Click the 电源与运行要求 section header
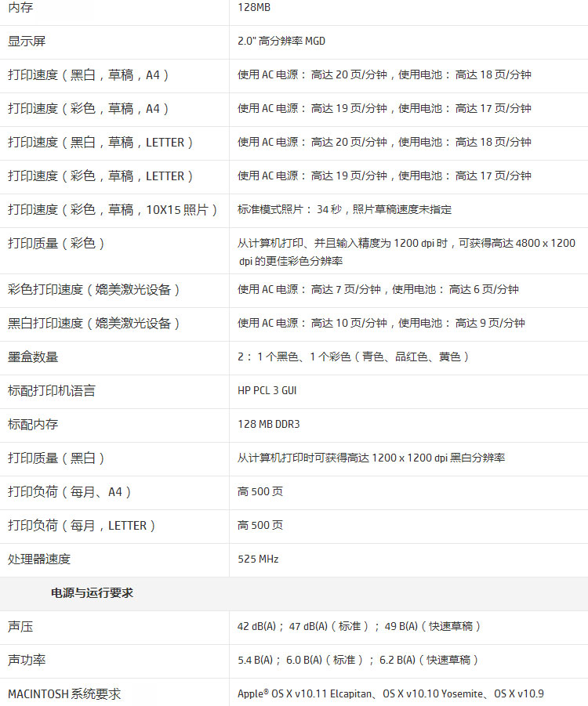The height and width of the screenshot is (706, 588). (92, 593)
